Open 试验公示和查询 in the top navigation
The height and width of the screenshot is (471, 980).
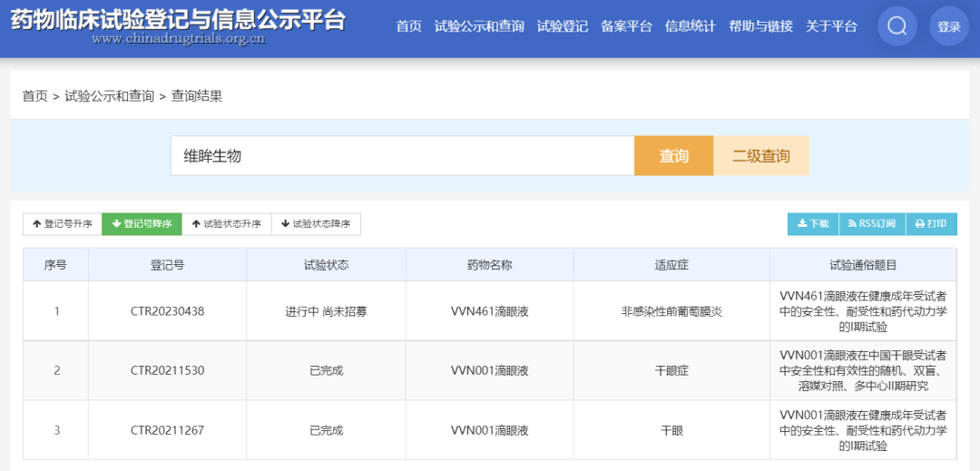tap(479, 26)
